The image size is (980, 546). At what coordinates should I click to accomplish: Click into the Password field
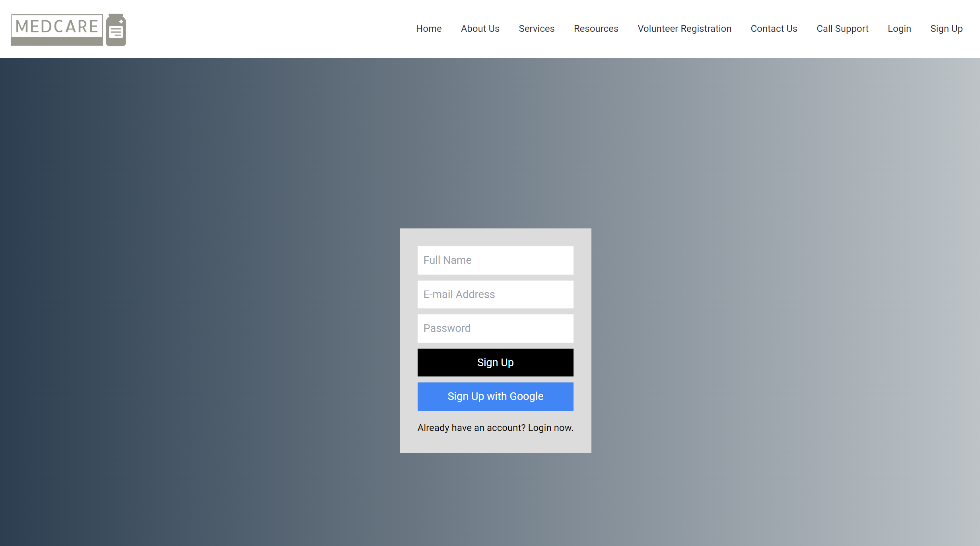pyautogui.click(x=495, y=328)
